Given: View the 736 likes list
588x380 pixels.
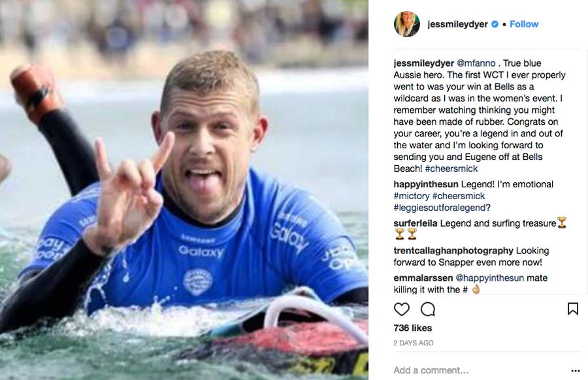Looking at the screenshot, I should coord(412,328).
